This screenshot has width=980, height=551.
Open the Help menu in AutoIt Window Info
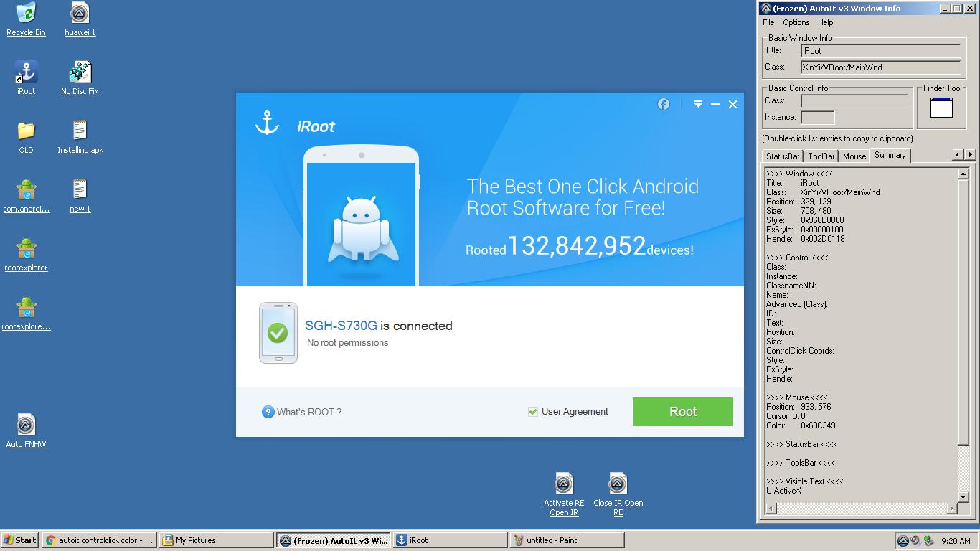coord(826,22)
